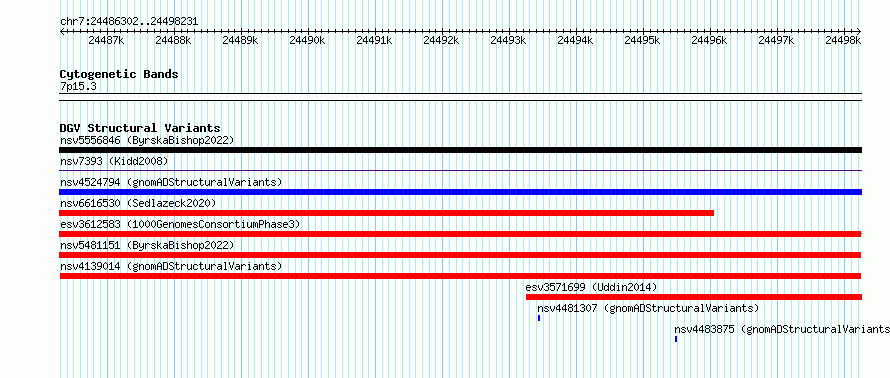Select the DGV Structural Variants track title

[140, 128]
